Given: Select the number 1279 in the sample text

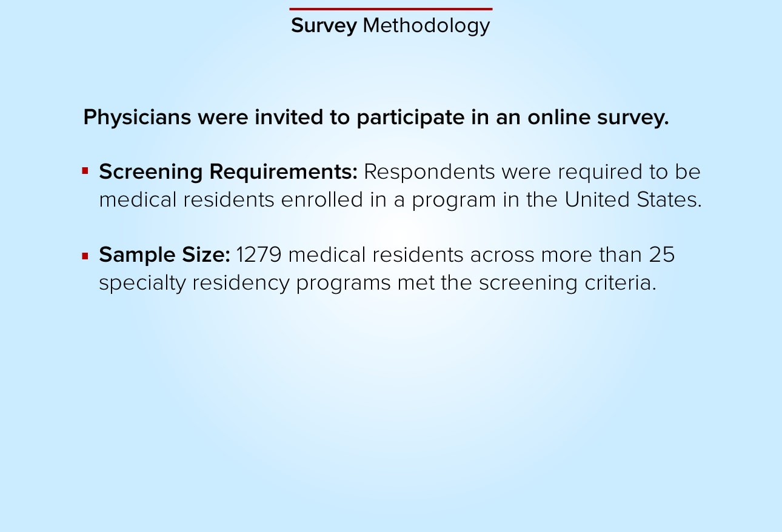Looking at the screenshot, I should [259, 255].
